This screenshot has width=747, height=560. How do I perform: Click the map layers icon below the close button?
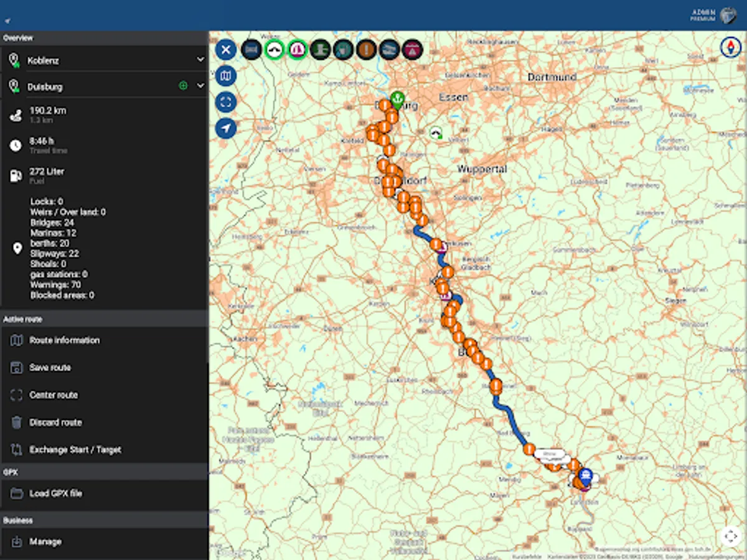pyautogui.click(x=225, y=76)
